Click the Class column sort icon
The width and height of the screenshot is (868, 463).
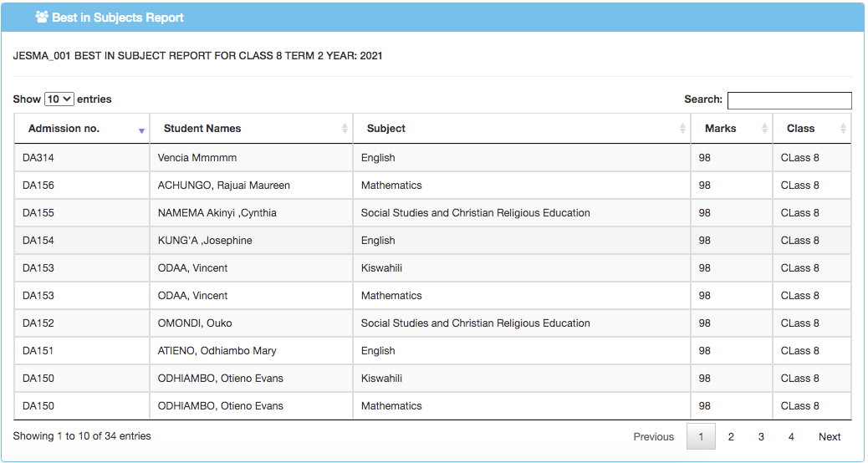843,129
